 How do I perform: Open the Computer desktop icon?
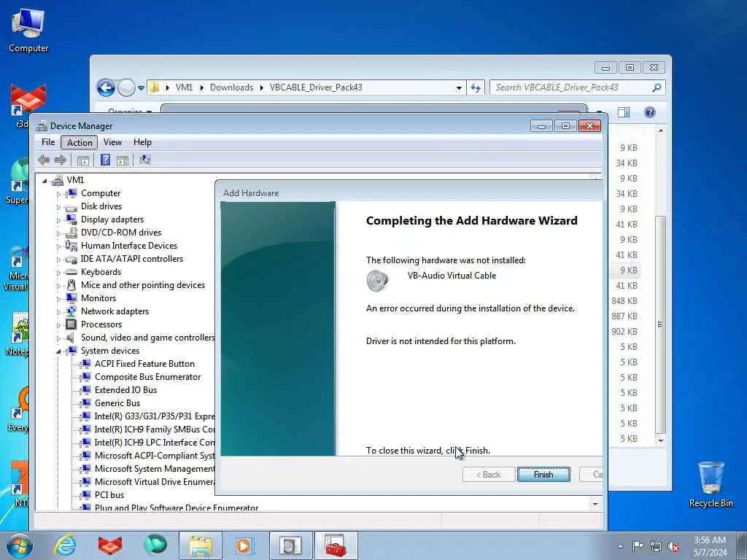pyautogui.click(x=28, y=31)
